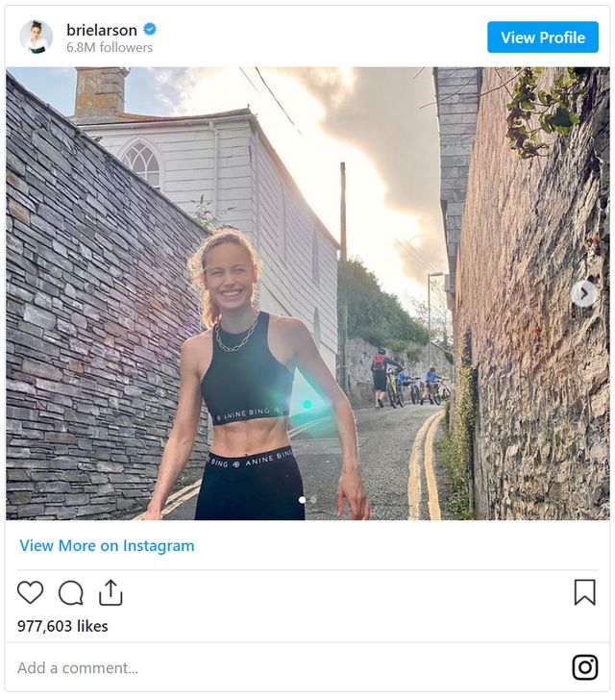This screenshot has height=700, width=615.
Task: Focus the Add a comment field
Action: (279, 667)
